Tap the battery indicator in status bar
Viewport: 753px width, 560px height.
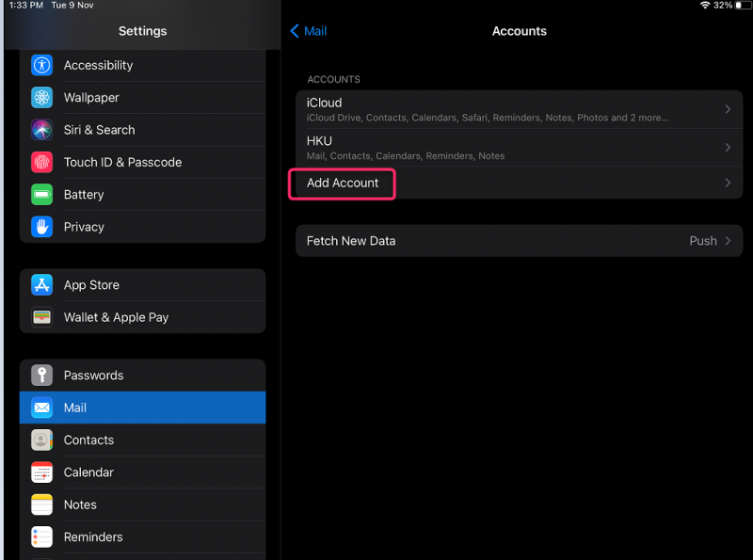coord(744,6)
